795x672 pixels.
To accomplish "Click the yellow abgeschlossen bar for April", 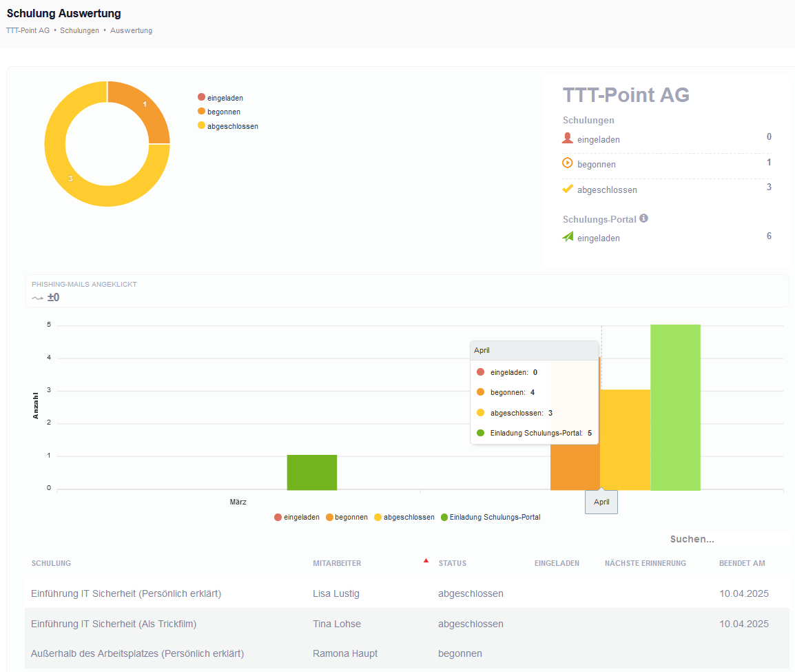I will pos(625,440).
